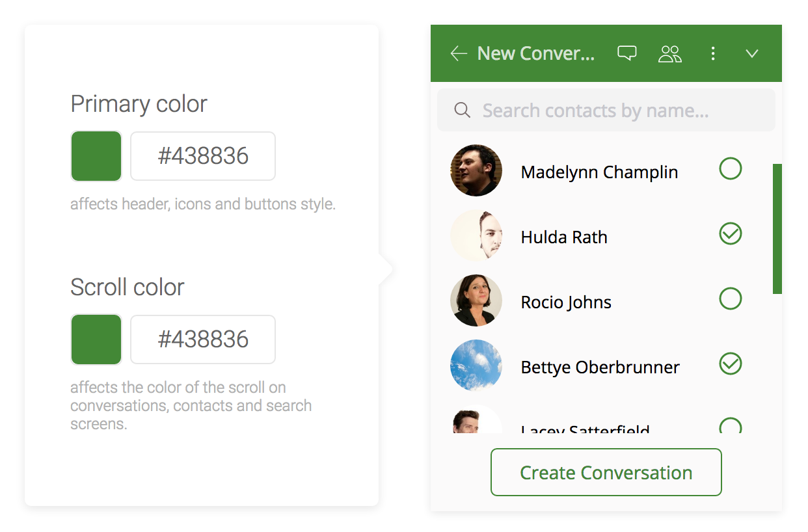Open the Scroll color swatch picker
This screenshot has width=808, height=532.
pos(96,339)
